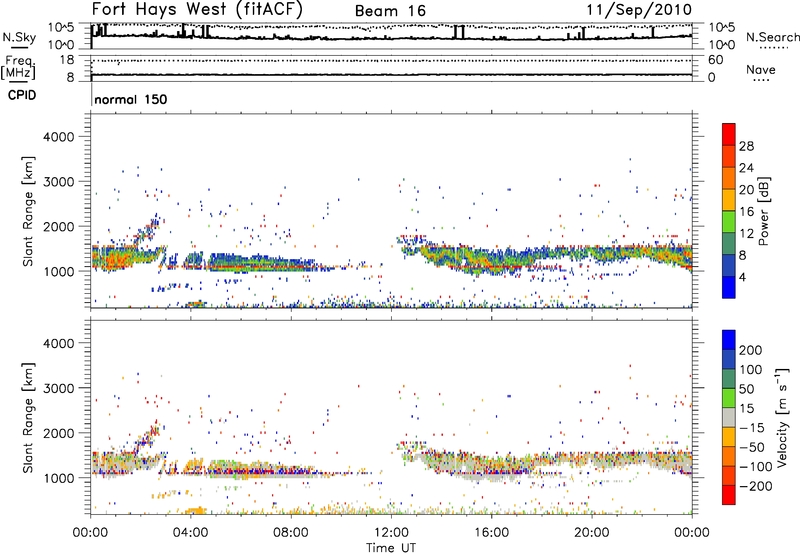Click the '10^0' tick beside N.Search

722,45
